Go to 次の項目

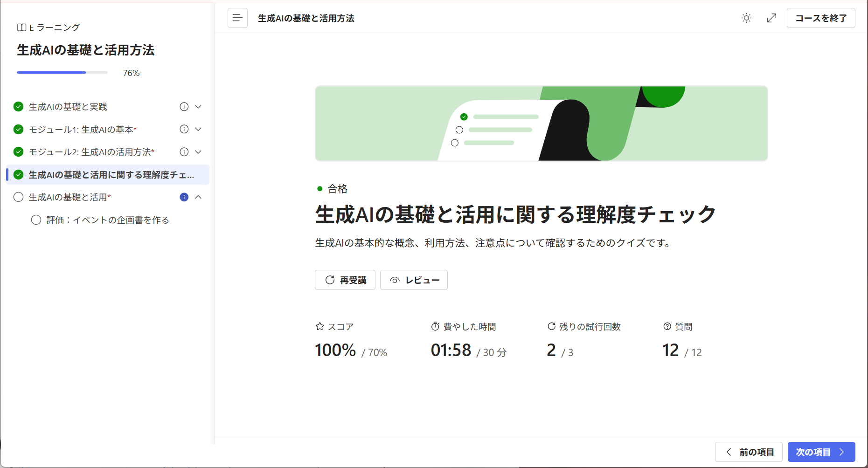click(x=821, y=452)
